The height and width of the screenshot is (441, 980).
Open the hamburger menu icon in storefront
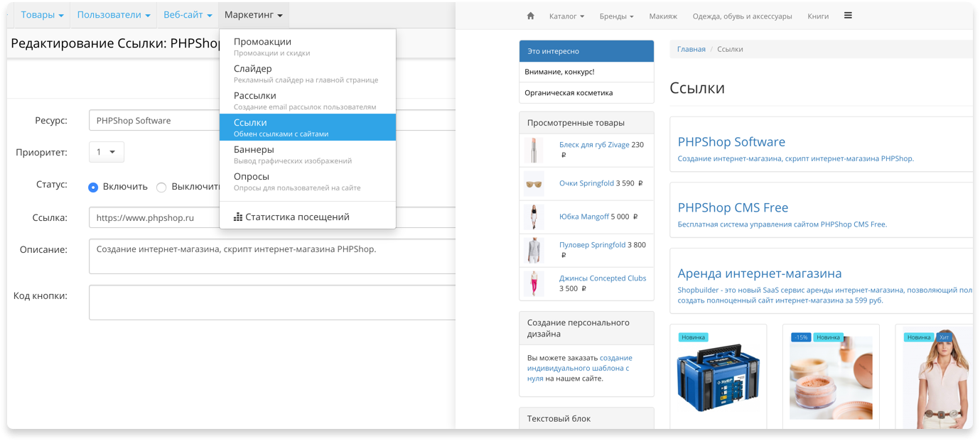coord(848,16)
